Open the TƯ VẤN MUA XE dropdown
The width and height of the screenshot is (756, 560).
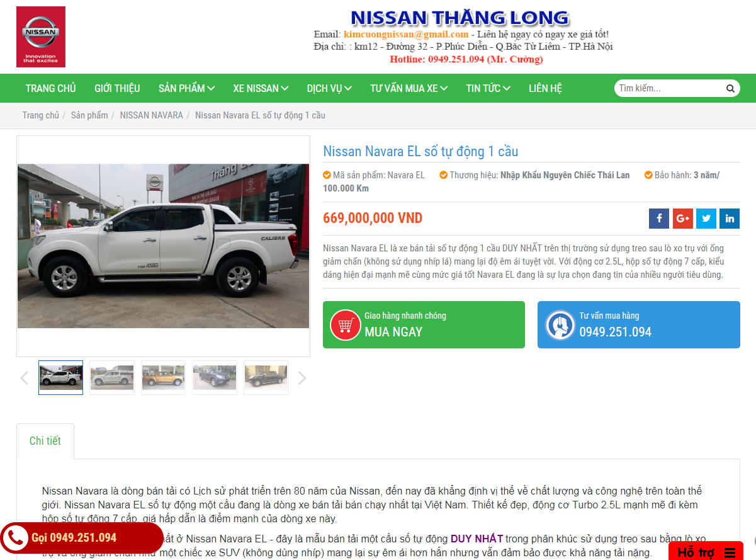coord(409,88)
